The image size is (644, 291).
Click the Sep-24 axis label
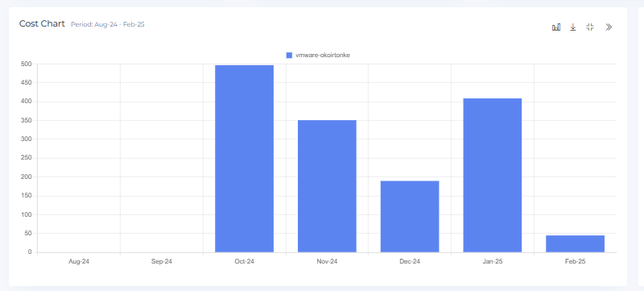click(x=162, y=261)
